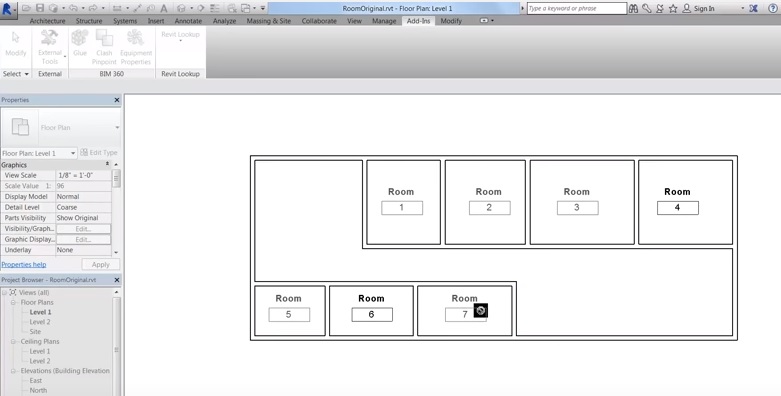Viewport: 781px width, 396px height.
Task: Click the Equipment Properties tool
Action: 135,47
